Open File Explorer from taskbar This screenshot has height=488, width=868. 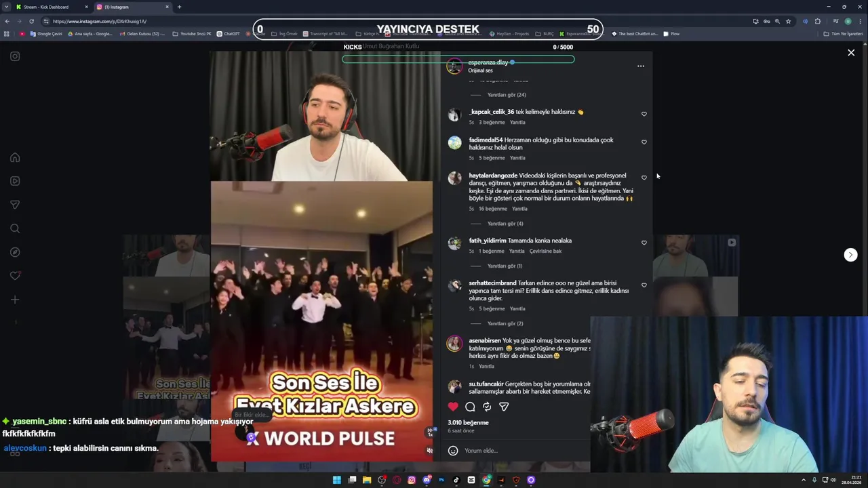pos(367,480)
